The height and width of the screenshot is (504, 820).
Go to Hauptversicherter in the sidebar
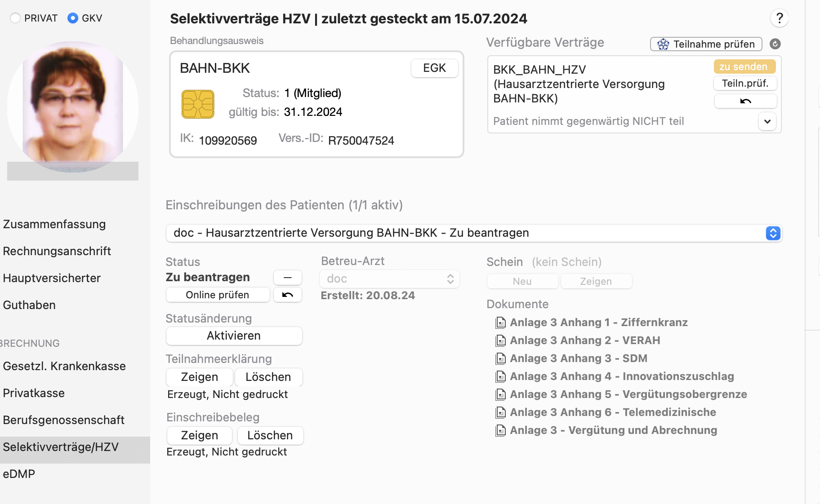click(52, 278)
